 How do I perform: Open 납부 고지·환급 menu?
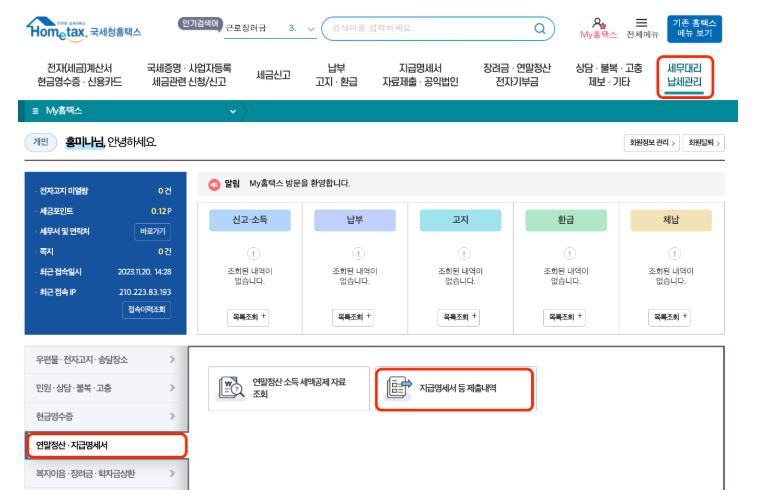(336, 75)
